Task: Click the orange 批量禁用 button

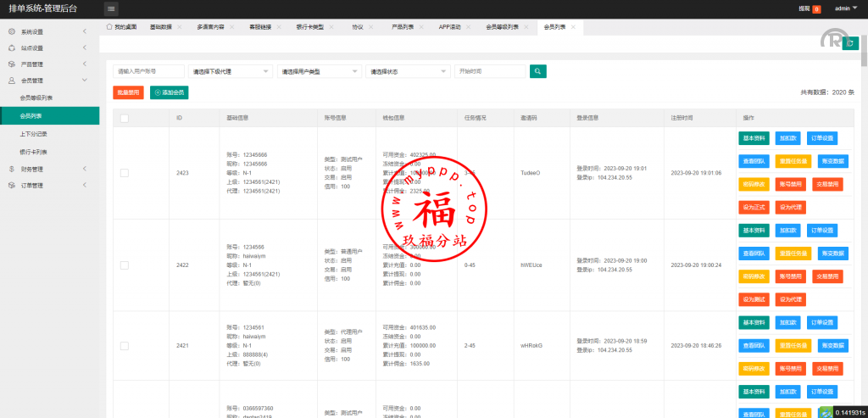Action: (128, 92)
